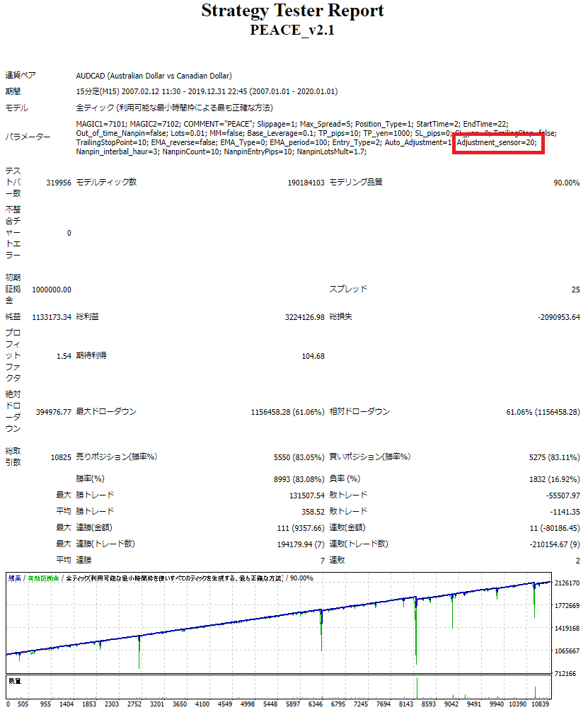Select the gross loss value '-2090953.64'
The image size is (588, 710).
[559, 317]
